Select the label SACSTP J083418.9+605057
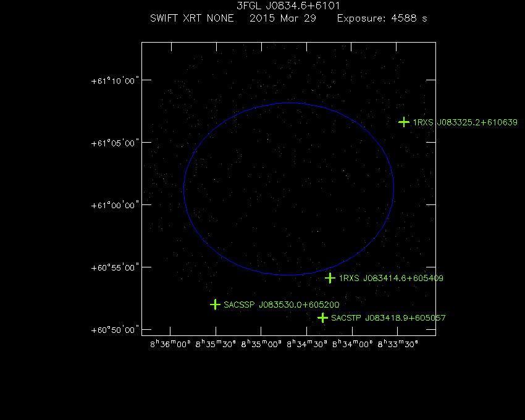The width and height of the screenshot is (525, 420). click(388, 318)
